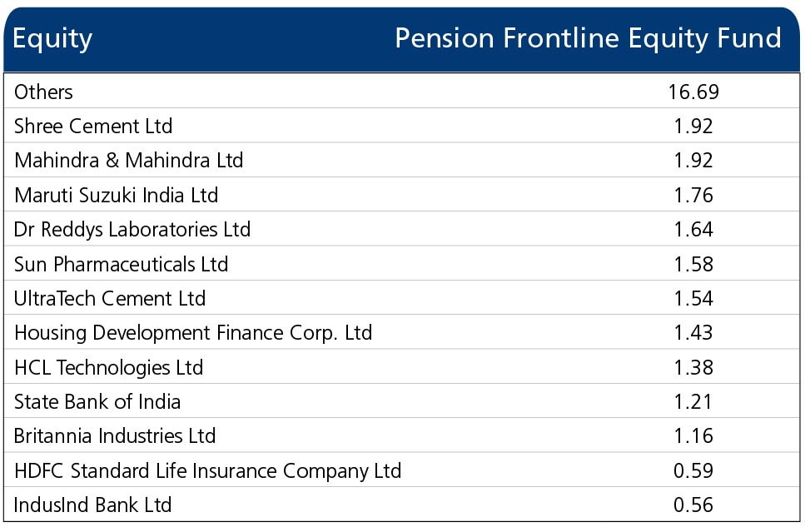
Task: Click the 1.43 value for Housing Development
Action: coord(693,333)
